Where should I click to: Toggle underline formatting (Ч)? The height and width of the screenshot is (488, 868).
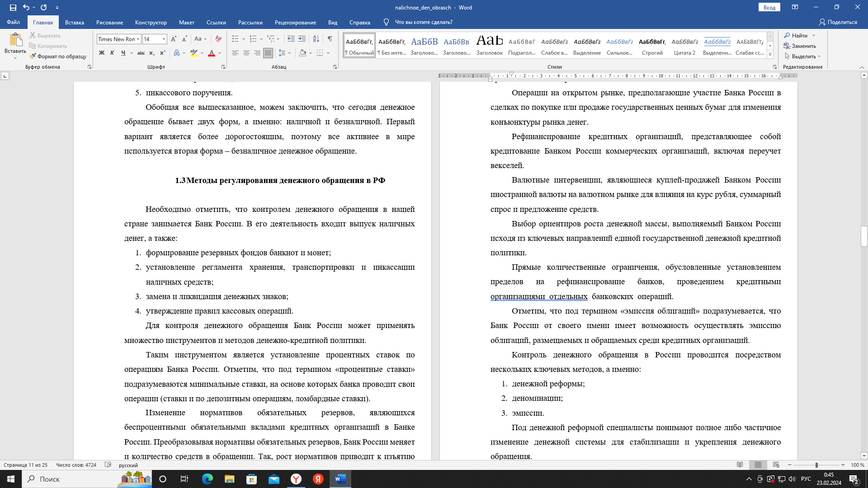[123, 53]
